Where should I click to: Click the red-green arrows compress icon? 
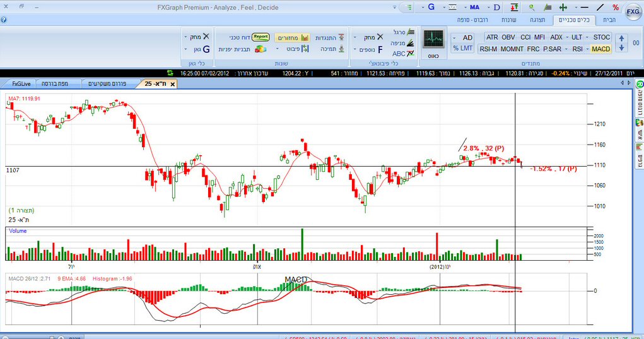click(514, 8)
